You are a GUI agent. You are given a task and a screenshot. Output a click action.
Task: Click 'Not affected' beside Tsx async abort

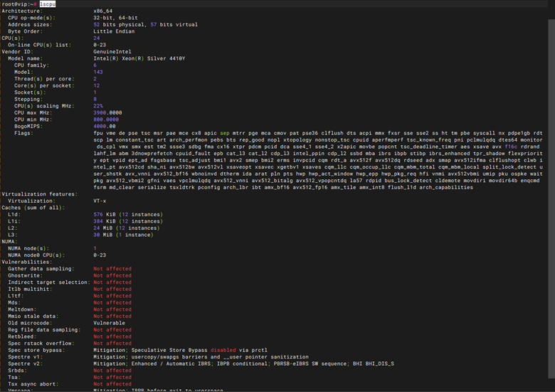pos(112,384)
